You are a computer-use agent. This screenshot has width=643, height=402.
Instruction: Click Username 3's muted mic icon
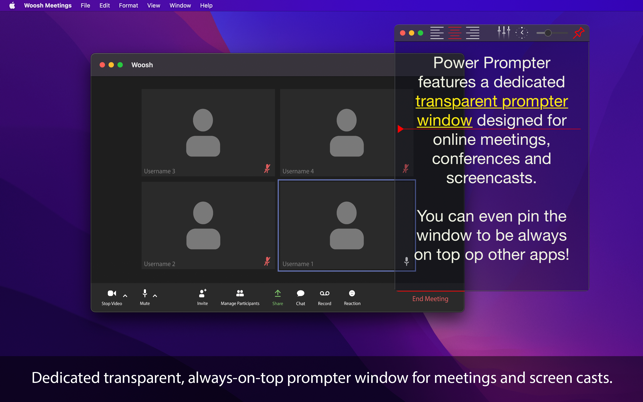coord(267,168)
